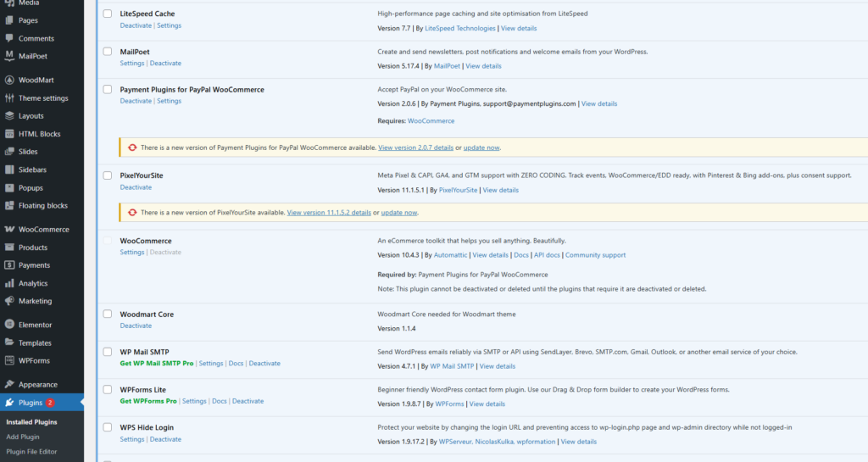The image size is (868, 462).
Task: Open WPForms Lite Settings link
Action: pyautogui.click(x=194, y=401)
